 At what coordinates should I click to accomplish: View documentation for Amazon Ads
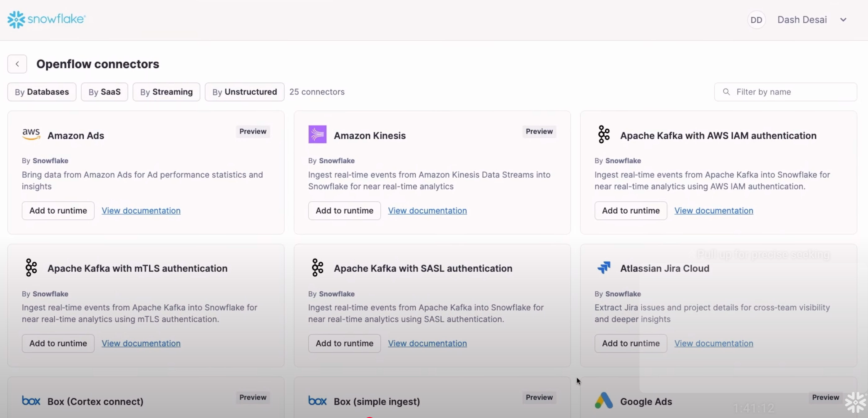tap(141, 211)
